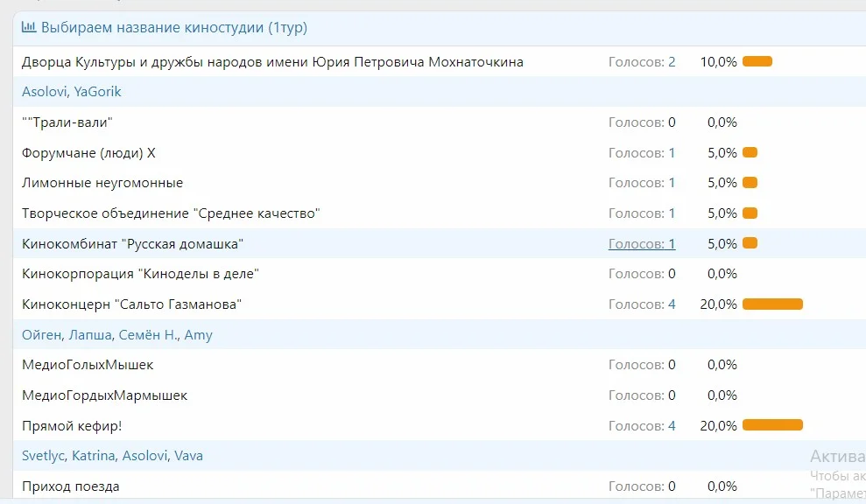Select the option "Трали-вали"
The height and width of the screenshot is (504, 866).
pos(66,122)
